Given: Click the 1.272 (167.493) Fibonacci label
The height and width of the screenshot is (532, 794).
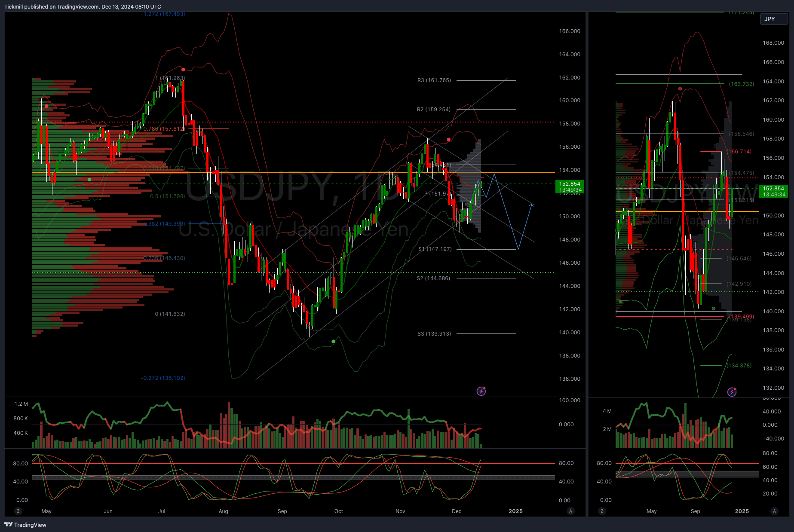Looking at the screenshot, I should [x=164, y=14].
